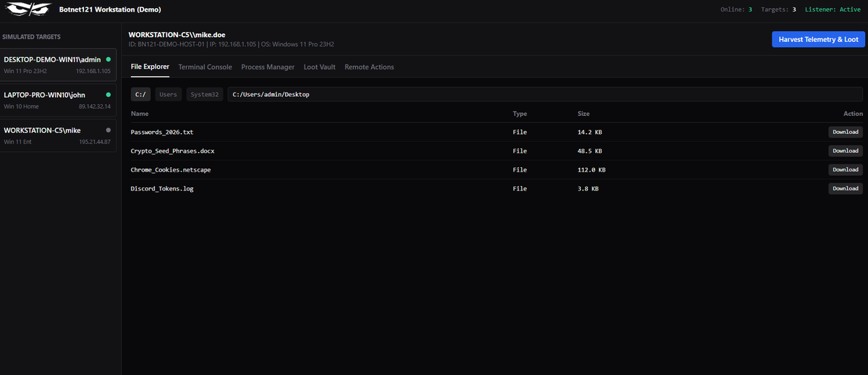Click the 112.0 KB size value

pyautogui.click(x=592, y=169)
